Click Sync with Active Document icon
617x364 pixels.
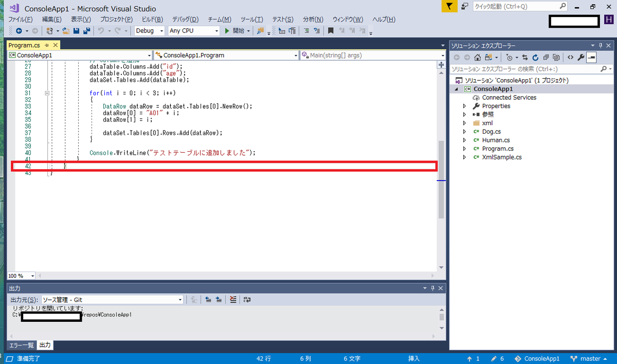coord(525,58)
